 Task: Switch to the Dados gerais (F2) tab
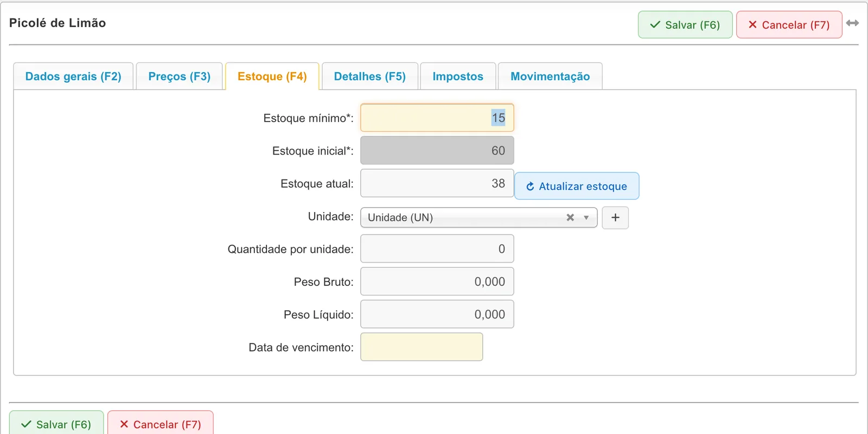[73, 76]
